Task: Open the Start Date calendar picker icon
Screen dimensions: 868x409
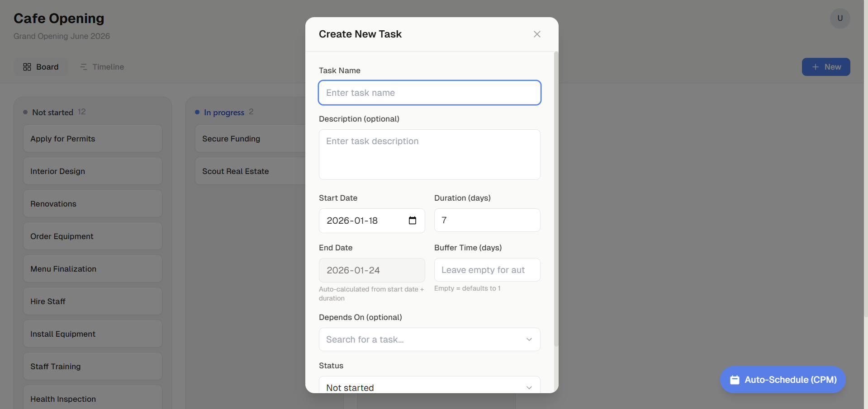Action: coord(413,221)
